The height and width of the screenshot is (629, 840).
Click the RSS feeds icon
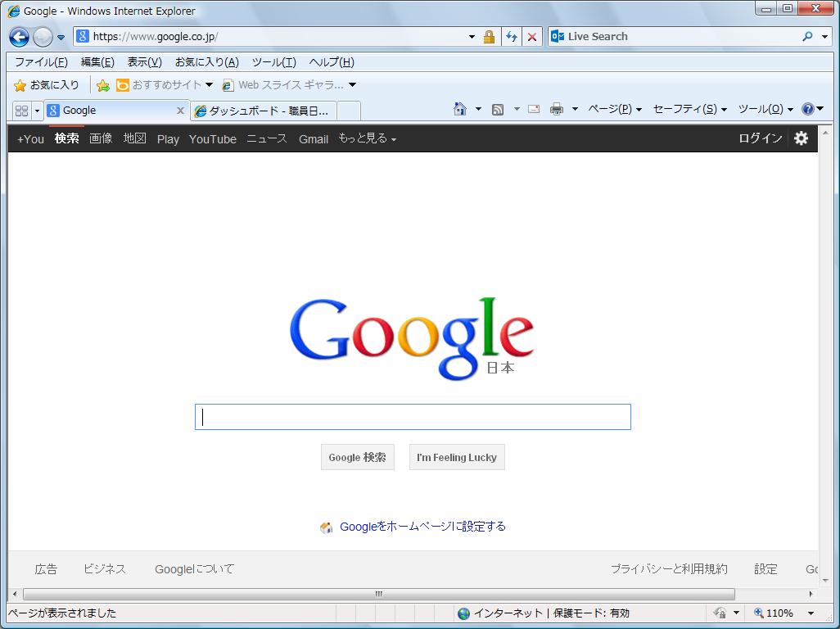coord(498,110)
